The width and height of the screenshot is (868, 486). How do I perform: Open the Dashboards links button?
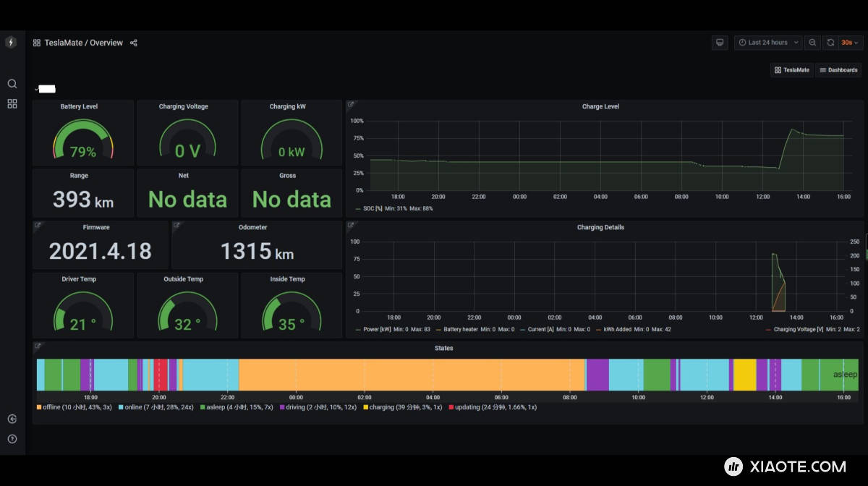[x=838, y=70]
